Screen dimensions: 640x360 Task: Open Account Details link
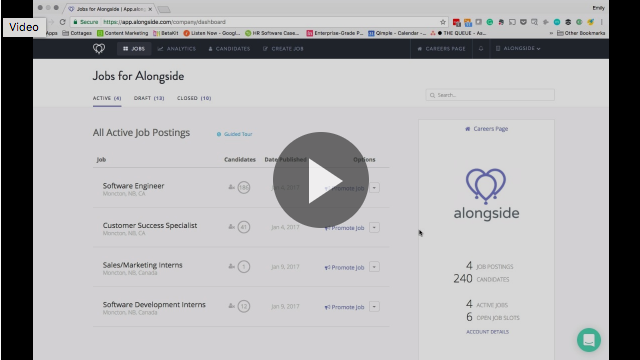487,332
